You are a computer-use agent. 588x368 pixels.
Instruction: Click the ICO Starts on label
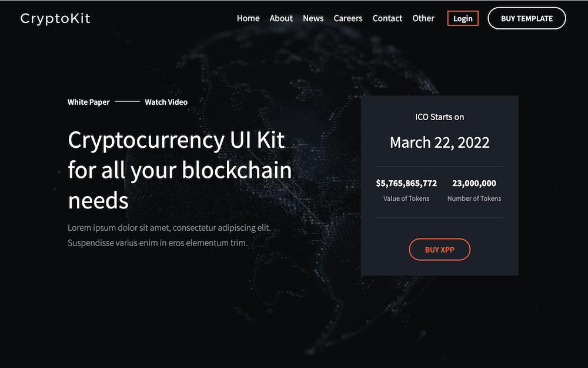[439, 117]
